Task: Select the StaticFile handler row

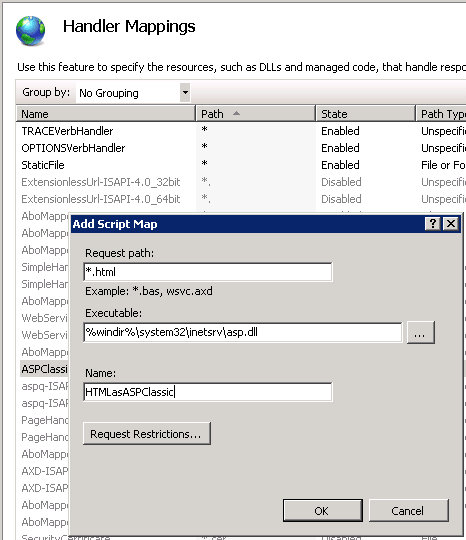Action: [x=241, y=165]
